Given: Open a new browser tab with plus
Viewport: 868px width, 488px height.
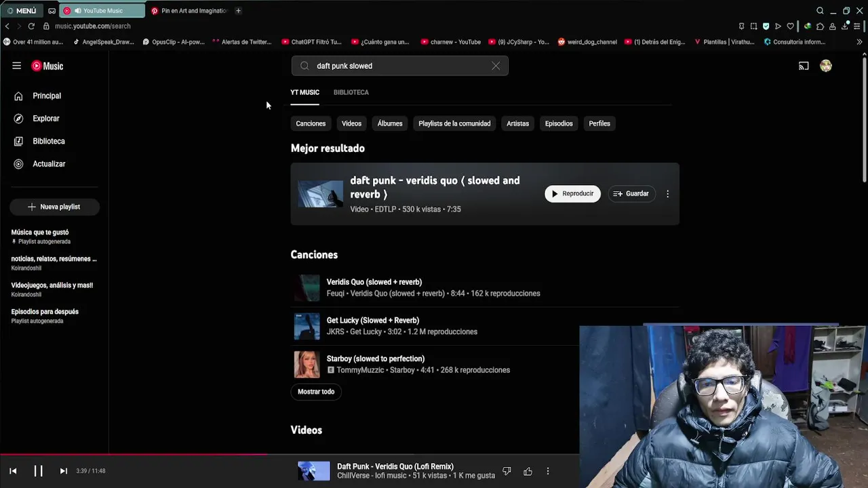Looking at the screenshot, I should coord(238,11).
